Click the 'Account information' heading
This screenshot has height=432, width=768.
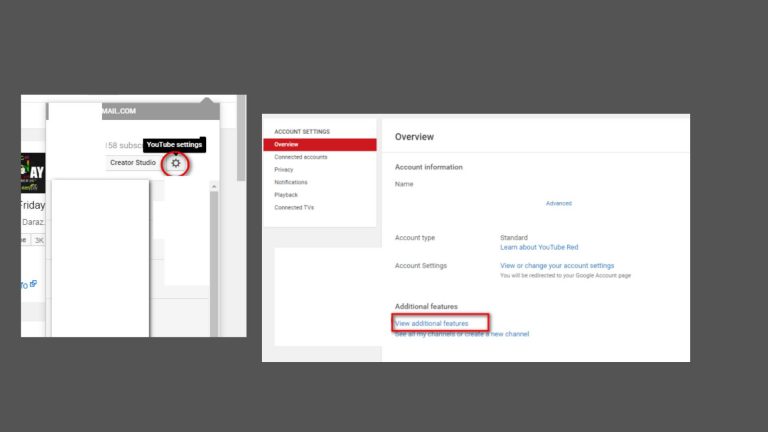(x=429, y=167)
